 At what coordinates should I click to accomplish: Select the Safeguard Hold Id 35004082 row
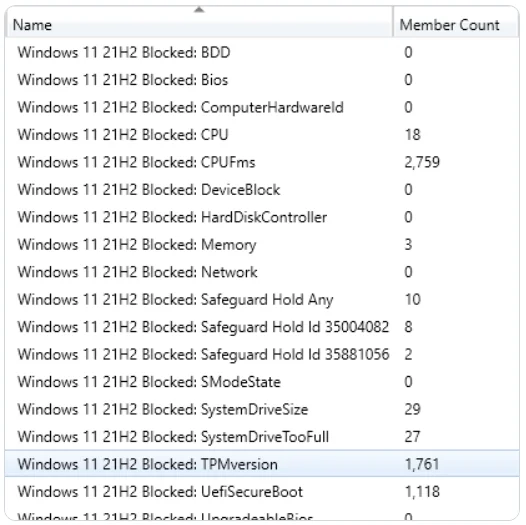pyautogui.click(x=262, y=327)
